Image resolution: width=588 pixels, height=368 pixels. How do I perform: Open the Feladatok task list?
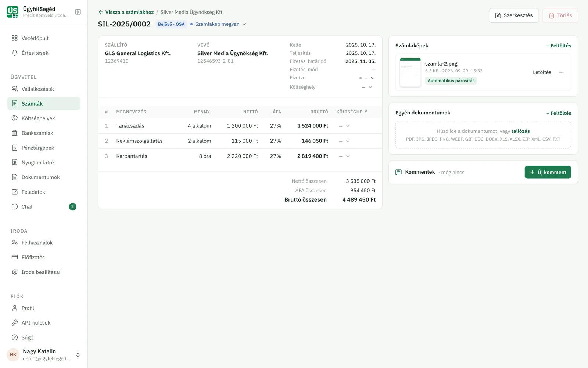click(x=44, y=192)
